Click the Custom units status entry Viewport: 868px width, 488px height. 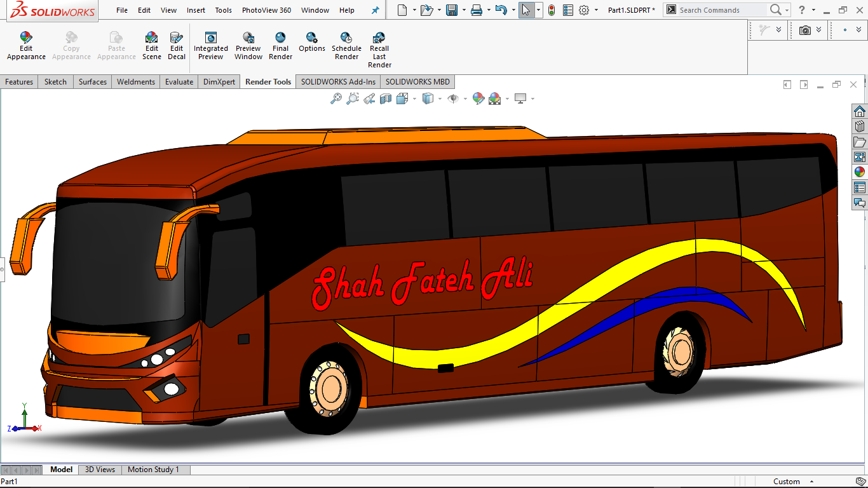tap(786, 482)
